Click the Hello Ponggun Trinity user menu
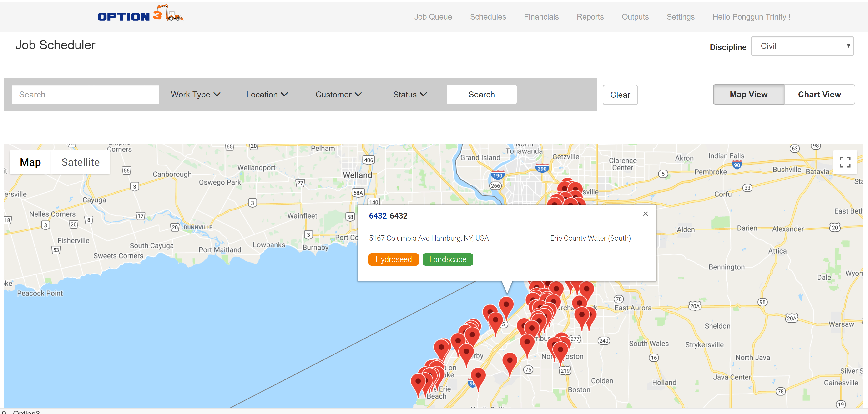Screen dimensions: 868x414 point(751,17)
